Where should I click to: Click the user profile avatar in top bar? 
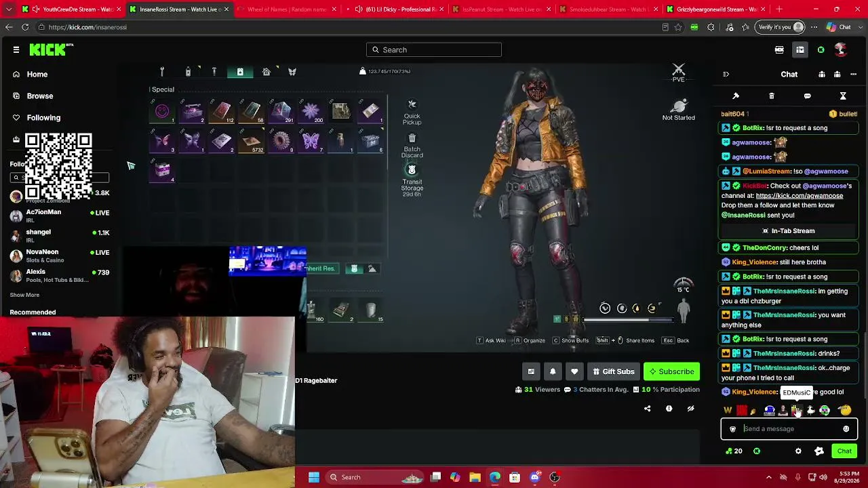click(x=841, y=49)
